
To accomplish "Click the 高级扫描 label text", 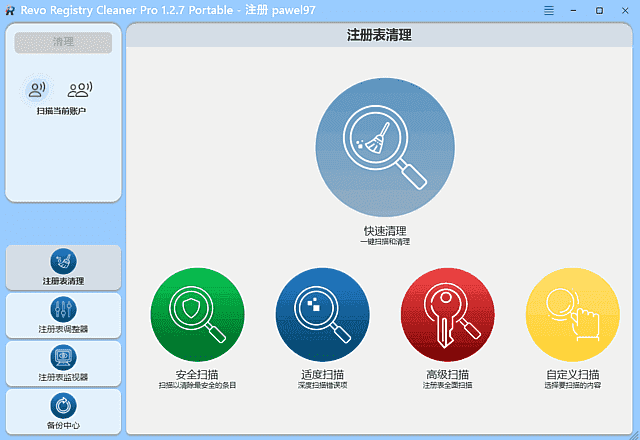I will click(x=448, y=374).
